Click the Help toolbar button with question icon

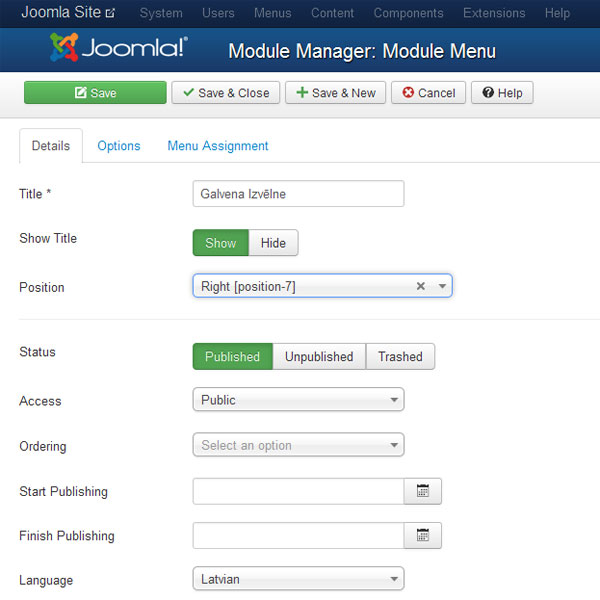click(x=502, y=93)
